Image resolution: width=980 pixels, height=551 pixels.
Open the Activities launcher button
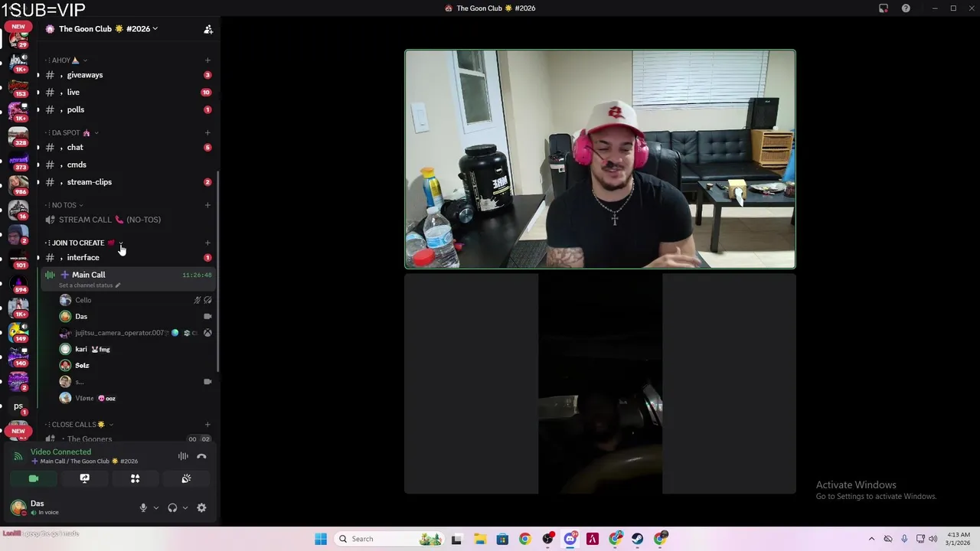tap(135, 478)
